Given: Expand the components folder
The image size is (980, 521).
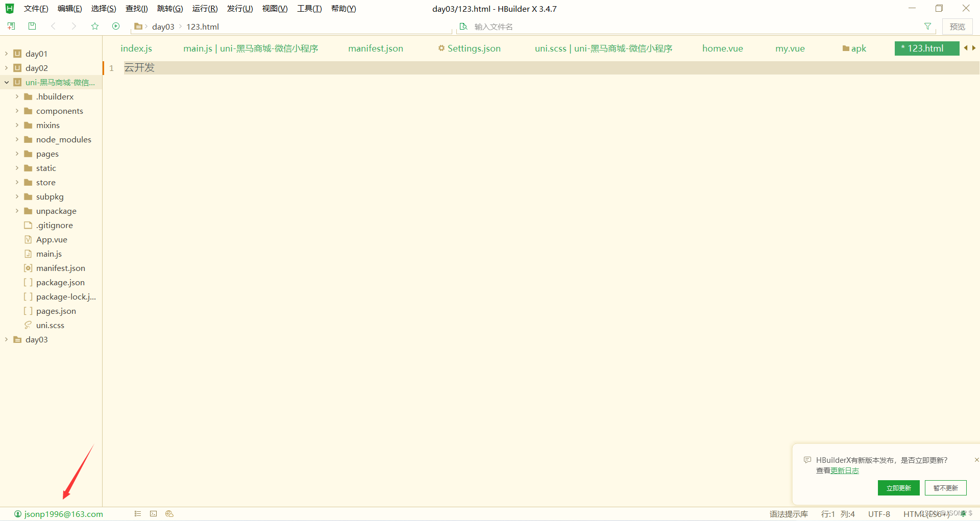Looking at the screenshot, I should [17, 111].
